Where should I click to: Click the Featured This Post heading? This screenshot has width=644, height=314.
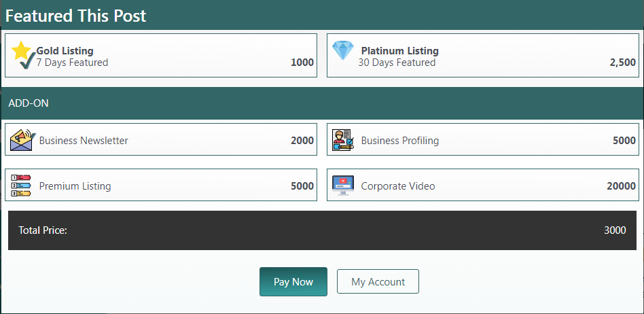[76, 16]
